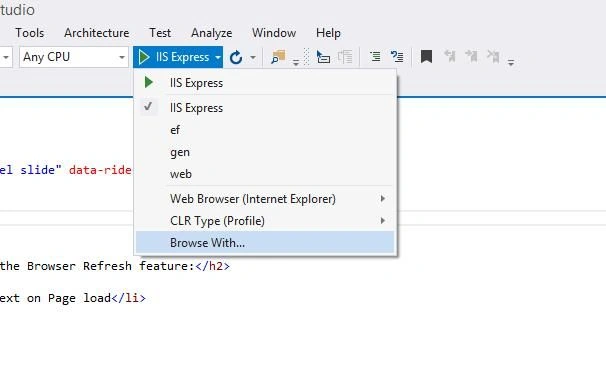606x376 pixels.
Task: Choose the gen launch profile
Action: pos(265,152)
